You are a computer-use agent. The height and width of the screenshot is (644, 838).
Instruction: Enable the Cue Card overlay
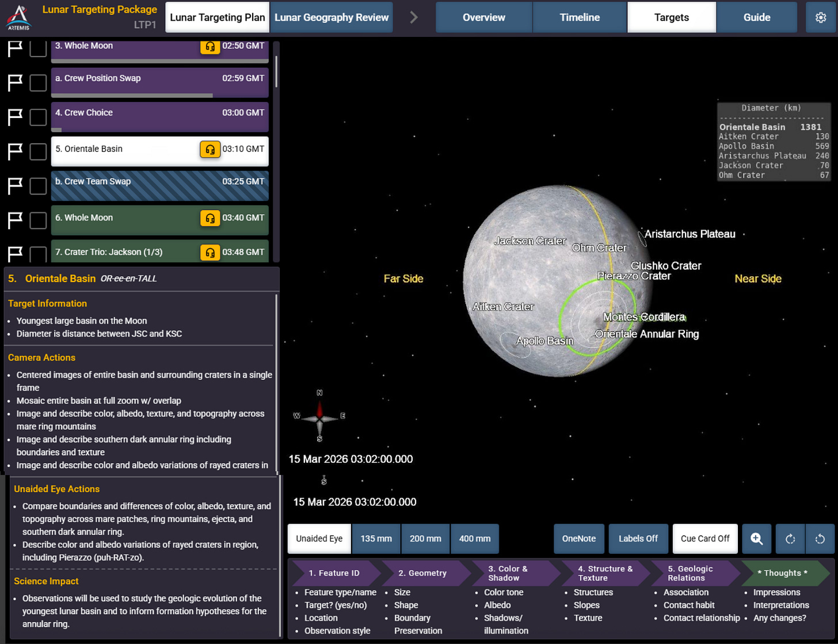(704, 539)
